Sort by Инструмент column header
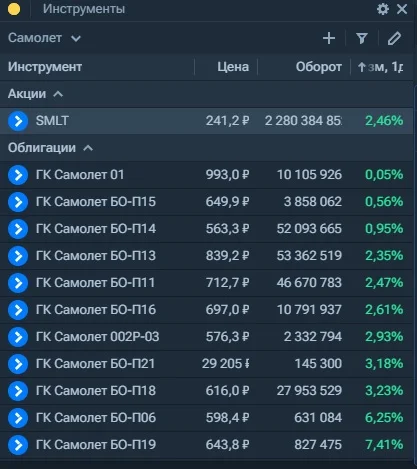417x469 pixels. click(45, 67)
